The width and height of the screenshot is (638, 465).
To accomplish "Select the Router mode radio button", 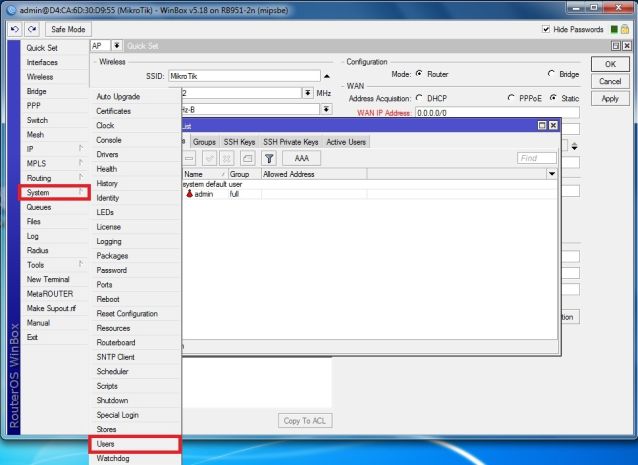I will tap(419, 74).
